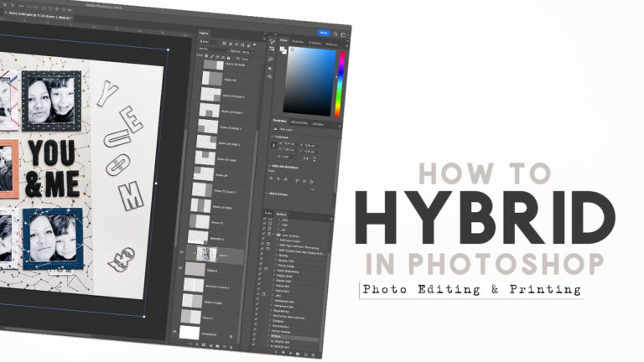The image size is (644, 362).
Task: Filter layers by adjustment layers icon
Action: tap(231, 44)
